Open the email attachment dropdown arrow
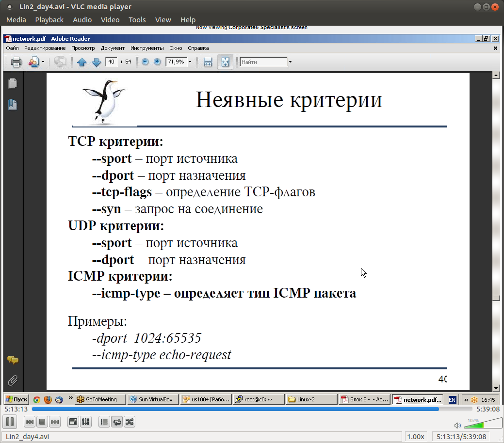The height and width of the screenshot is (443, 504). click(42, 62)
